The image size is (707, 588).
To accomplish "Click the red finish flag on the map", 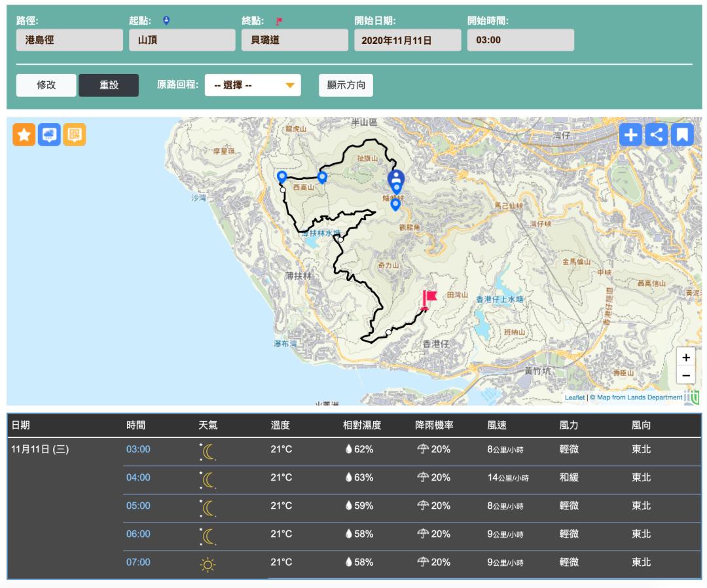I will 429,298.
